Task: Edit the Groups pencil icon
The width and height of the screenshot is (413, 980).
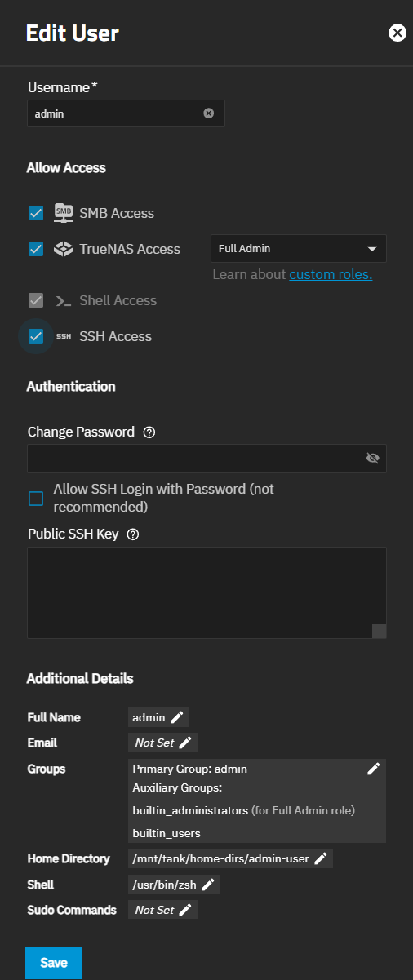Action: (374, 769)
